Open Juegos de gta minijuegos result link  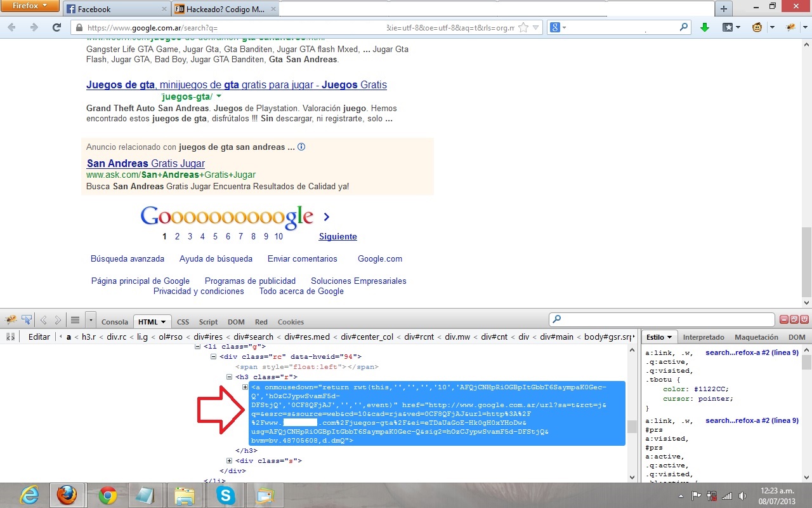point(237,85)
